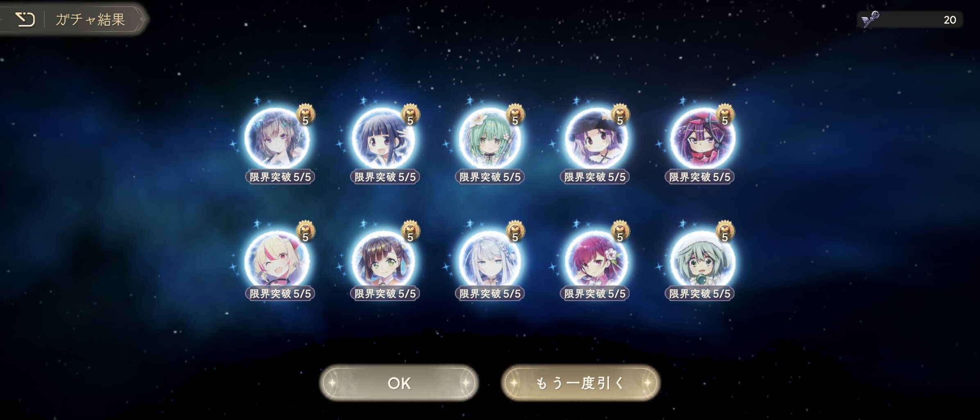The width and height of the screenshot is (980, 420).
Task: Select the brown-haired girl with butterfly hairpiece
Action: tap(277, 139)
